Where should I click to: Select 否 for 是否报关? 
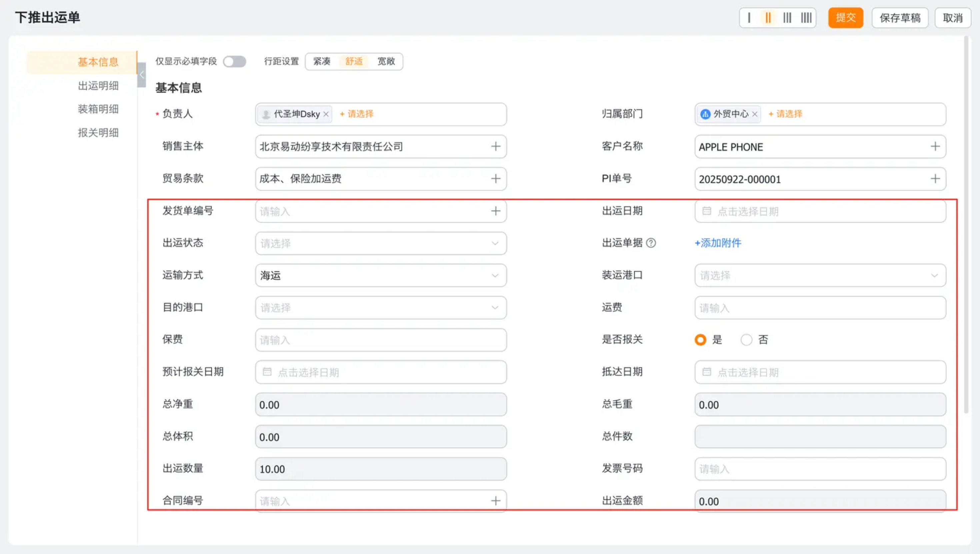click(x=746, y=339)
